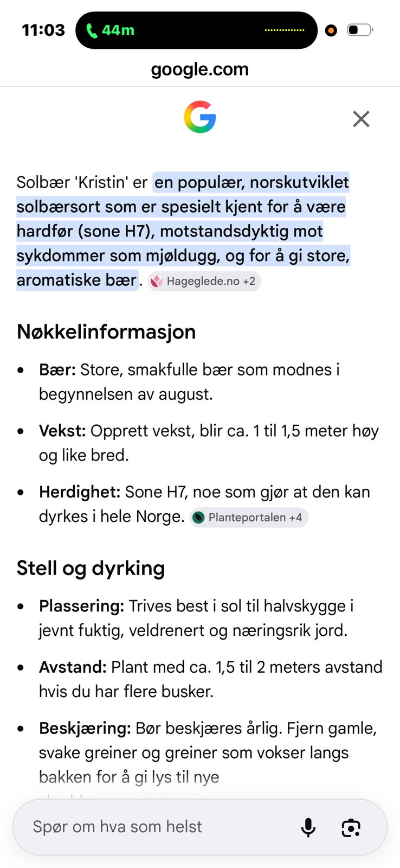Tap the Beskjæring bullet item

pyautogui.click(x=208, y=752)
